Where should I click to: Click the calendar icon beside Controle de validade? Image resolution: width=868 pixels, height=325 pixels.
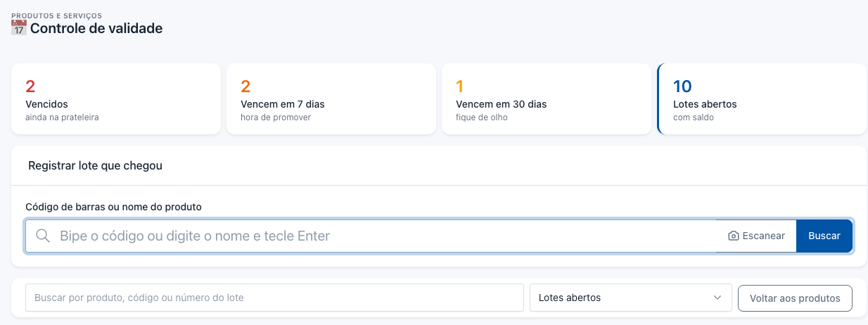(19, 29)
